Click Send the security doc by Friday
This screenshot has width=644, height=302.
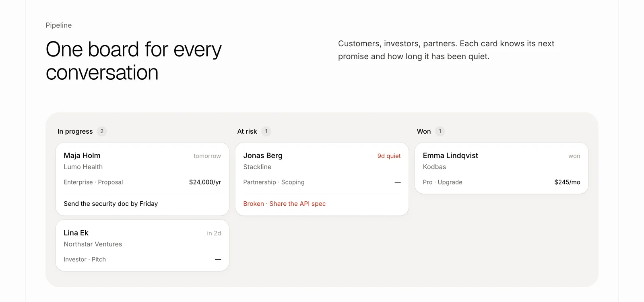(111, 204)
